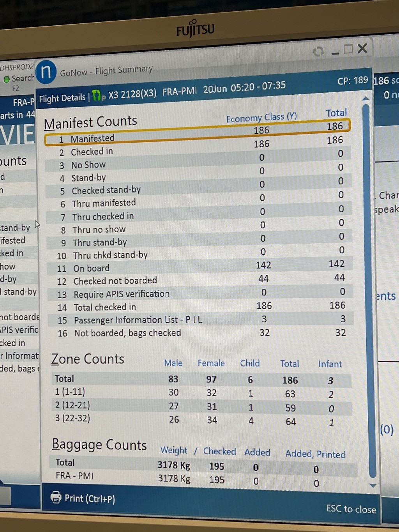
Task: Close the Flight Summary window
Action: (x=362, y=48)
